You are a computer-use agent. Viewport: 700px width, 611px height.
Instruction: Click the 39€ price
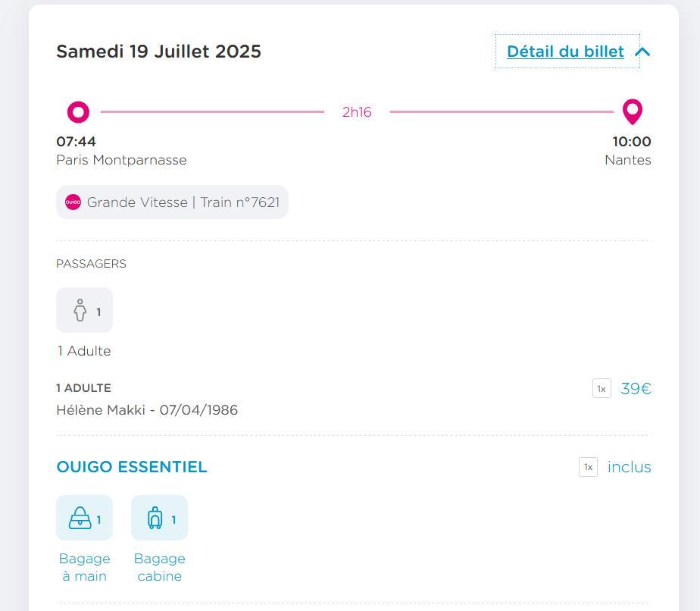pos(636,388)
